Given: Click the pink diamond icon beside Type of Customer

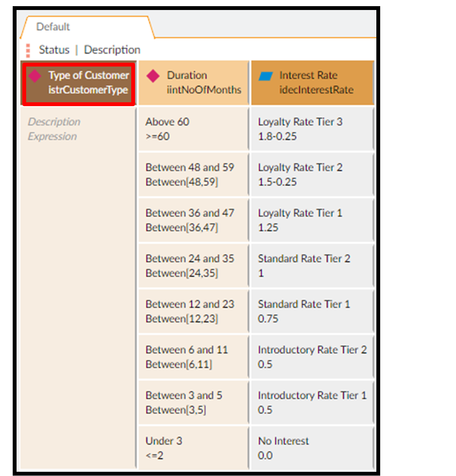Looking at the screenshot, I should [35, 76].
